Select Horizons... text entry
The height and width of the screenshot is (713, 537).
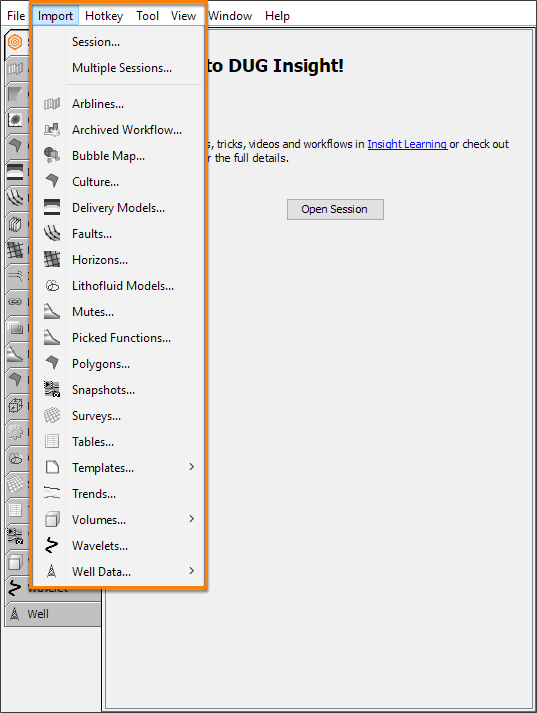100,260
